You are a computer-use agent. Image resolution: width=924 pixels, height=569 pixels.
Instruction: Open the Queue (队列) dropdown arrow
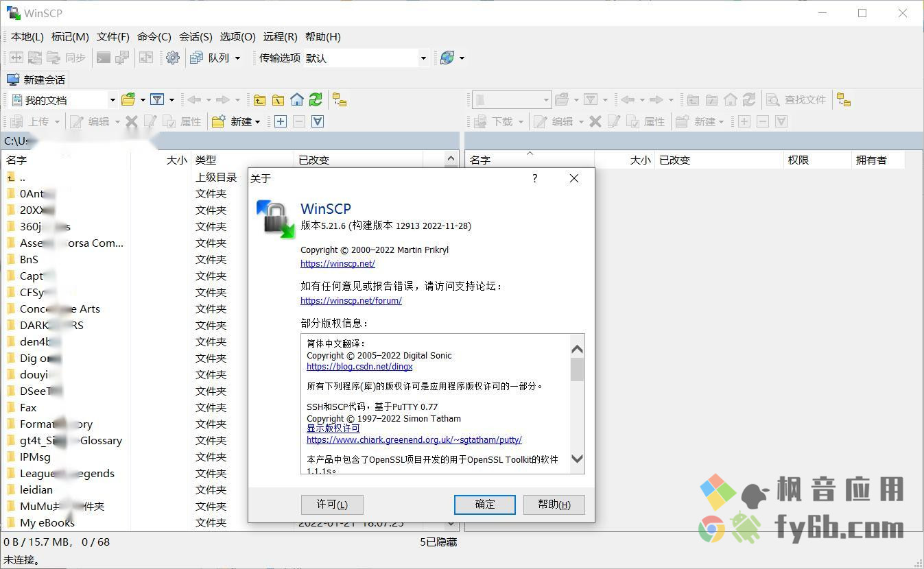tap(238, 58)
